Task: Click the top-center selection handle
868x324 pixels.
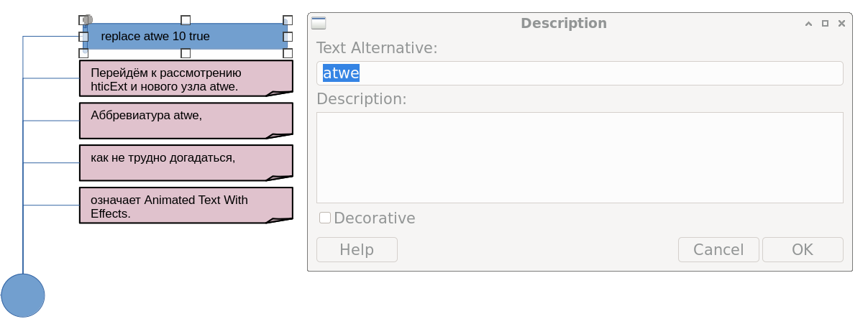Action: [186, 20]
